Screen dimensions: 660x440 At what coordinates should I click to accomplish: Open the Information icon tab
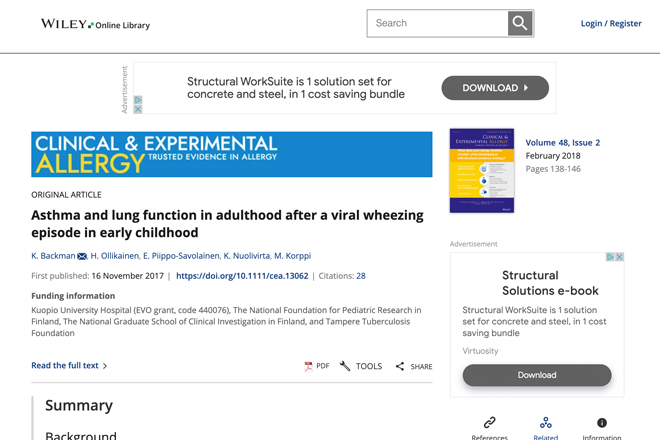point(602,422)
